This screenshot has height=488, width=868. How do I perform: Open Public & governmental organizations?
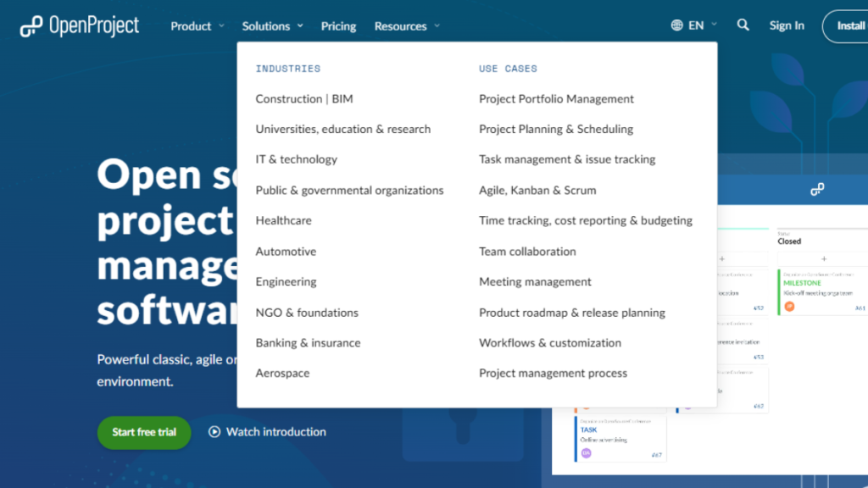coord(349,191)
